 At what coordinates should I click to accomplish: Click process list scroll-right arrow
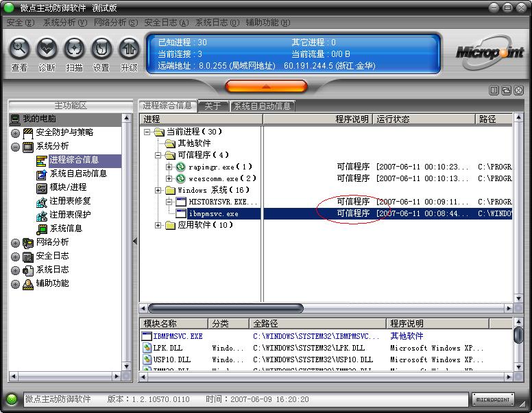(508, 309)
